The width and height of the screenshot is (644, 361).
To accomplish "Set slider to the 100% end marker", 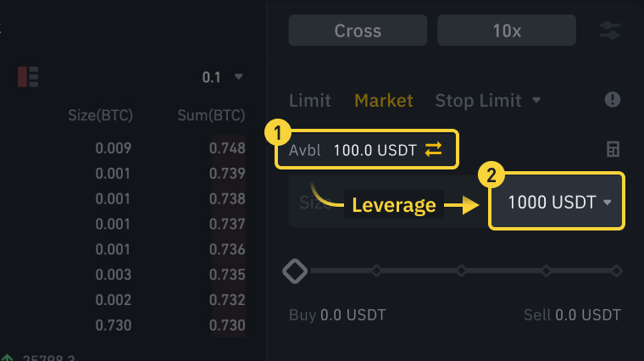I will (x=617, y=271).
